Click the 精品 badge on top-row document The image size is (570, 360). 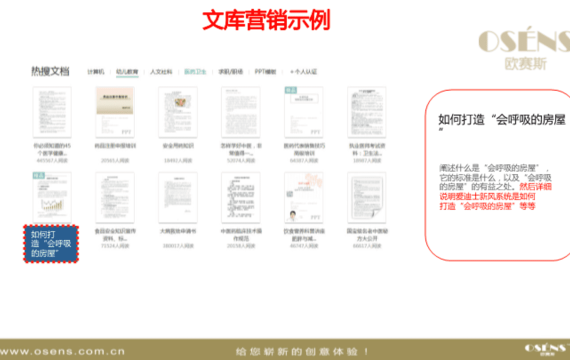coord(291,90)
